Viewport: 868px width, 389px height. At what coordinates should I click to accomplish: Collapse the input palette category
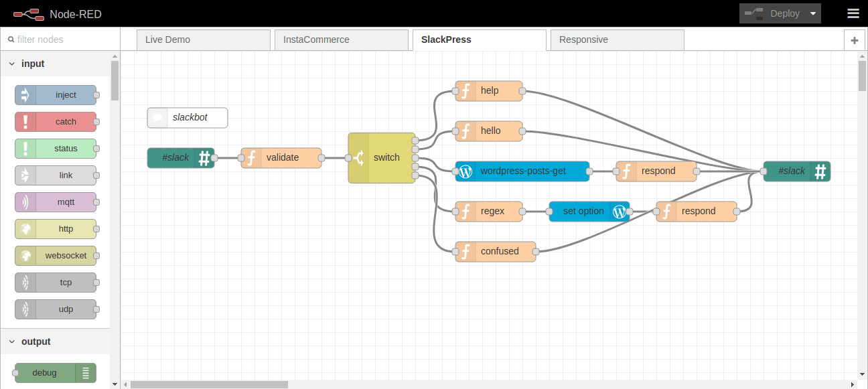click(x=12, y=64)
